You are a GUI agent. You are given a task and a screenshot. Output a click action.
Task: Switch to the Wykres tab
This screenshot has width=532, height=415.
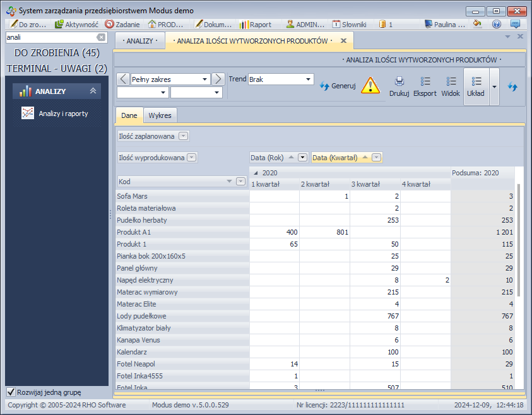[x=160, y=115]
